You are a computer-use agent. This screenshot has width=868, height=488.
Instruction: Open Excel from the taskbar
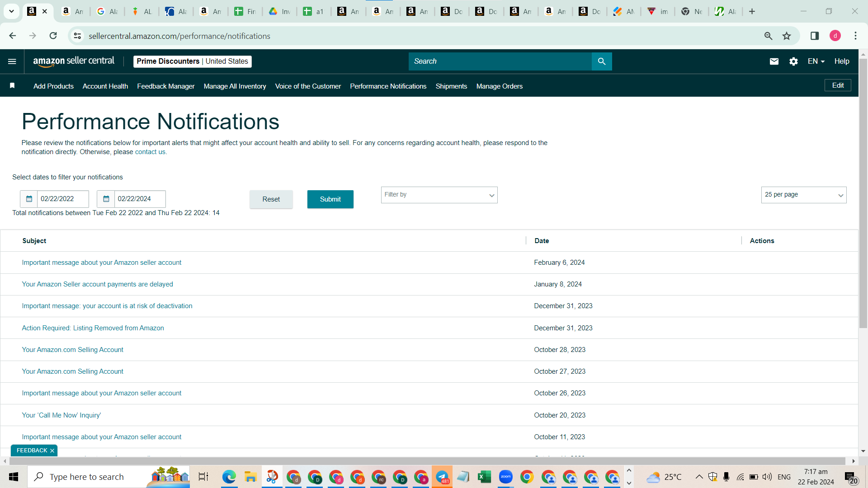click(484, 477)
